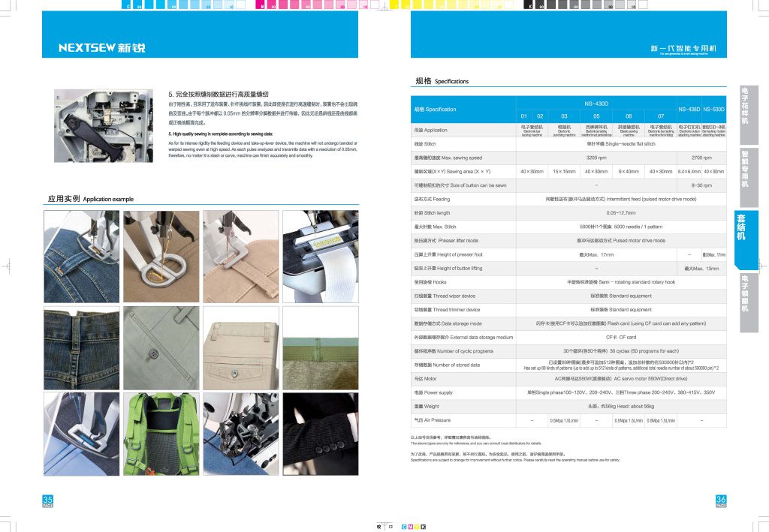Click the 'NS-430D' column header
This screenshot has height=532, width=769.
pyautogui.click(x=596, y=104)
